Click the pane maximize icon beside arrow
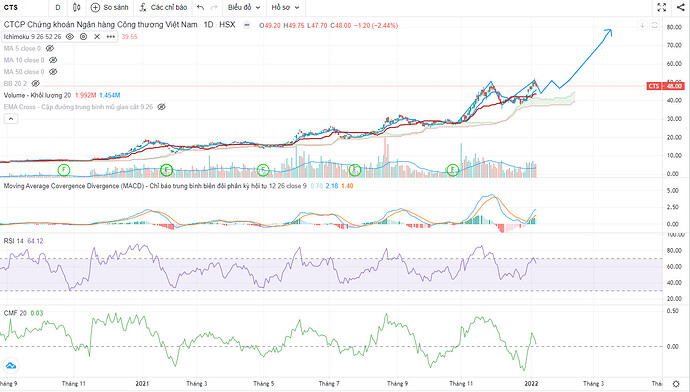The height and width of the screenshot is (392, 690). coord(654,26)
